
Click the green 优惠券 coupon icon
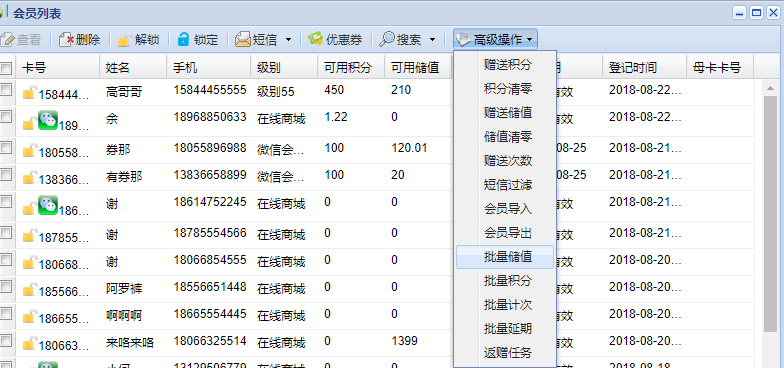pyautogui.click(x=316, y=39)
